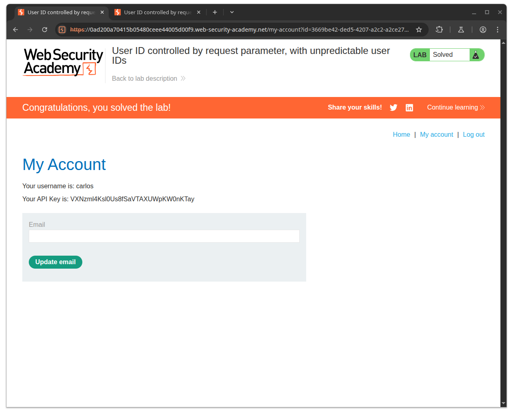
Task: Click the LinkedIn share icon
Action: point(409,108)
